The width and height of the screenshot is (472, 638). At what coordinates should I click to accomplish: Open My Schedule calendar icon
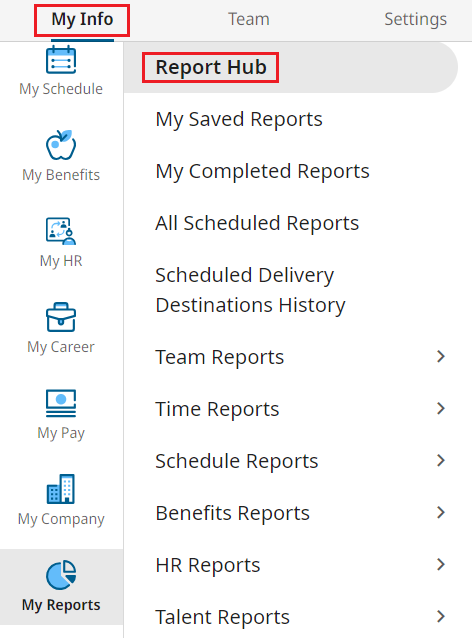(x=61, y=59)
